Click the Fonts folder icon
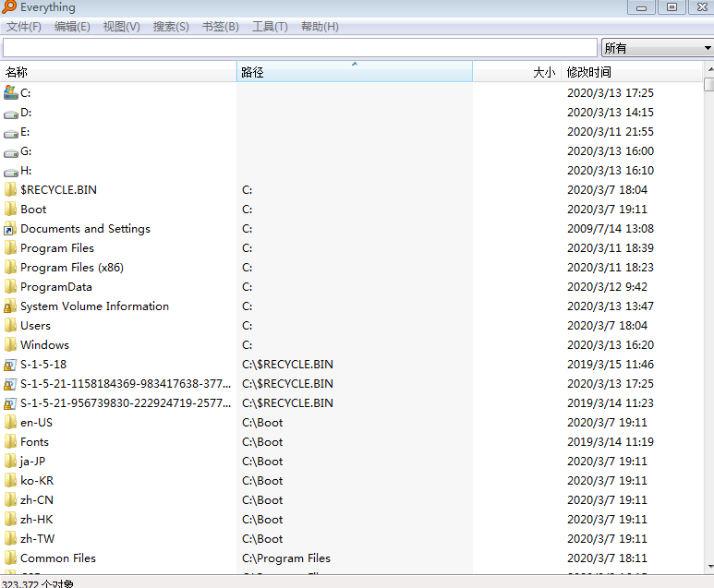This screenshot has width=714, height=588. 10,442
